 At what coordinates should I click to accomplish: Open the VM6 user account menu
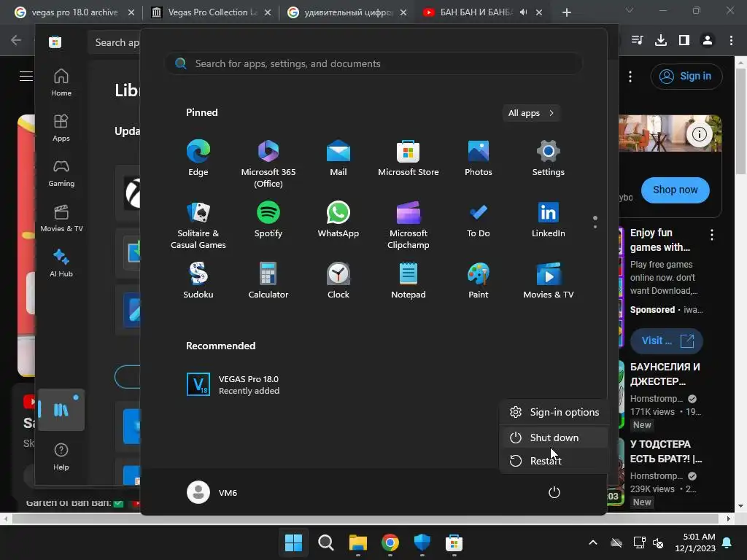212,492
